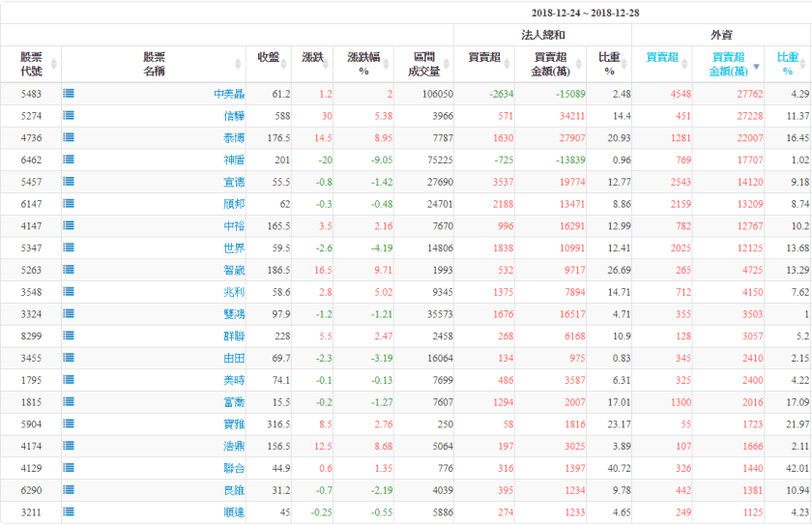
Task: Click the list icon in row 4736
Action: click(69, 138)
